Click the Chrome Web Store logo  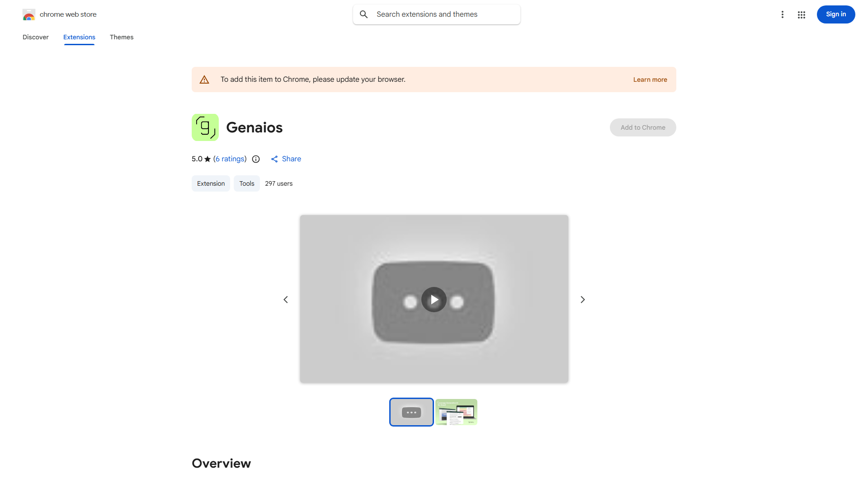(x=29, y=14)
